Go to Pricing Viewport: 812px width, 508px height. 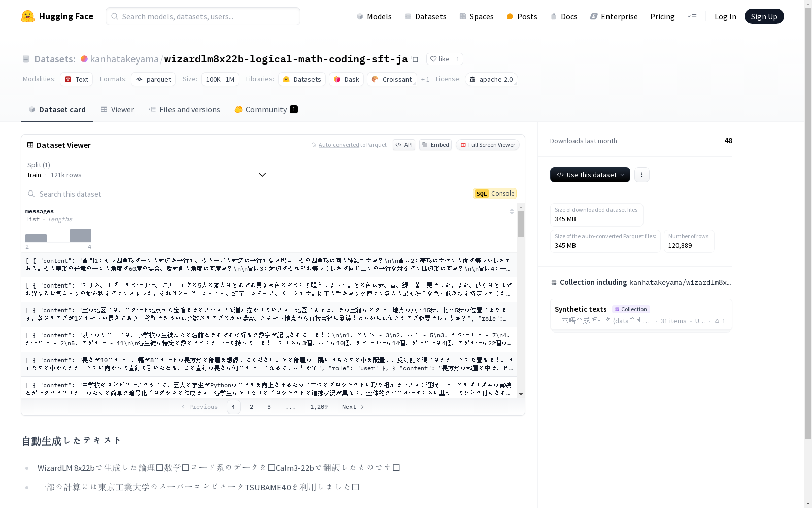(662, 16)
